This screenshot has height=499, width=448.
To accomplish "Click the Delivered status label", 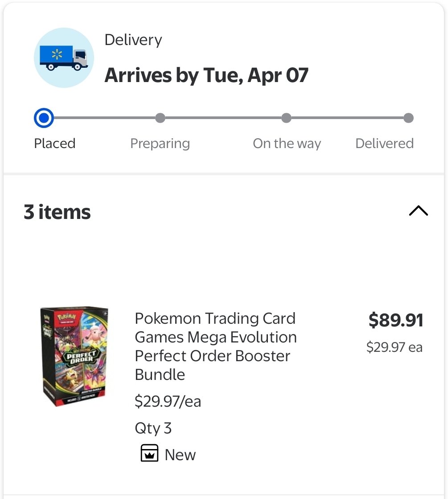I will pos(384,144).
